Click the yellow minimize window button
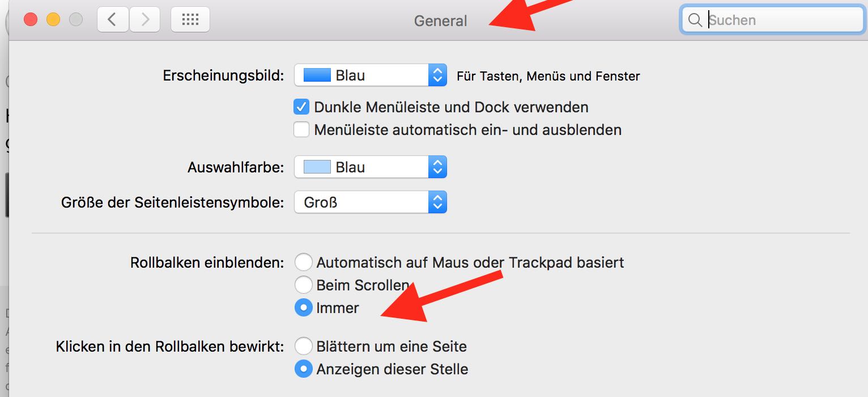The width and height of the screenshot is (868, 397). pos(53,19)
